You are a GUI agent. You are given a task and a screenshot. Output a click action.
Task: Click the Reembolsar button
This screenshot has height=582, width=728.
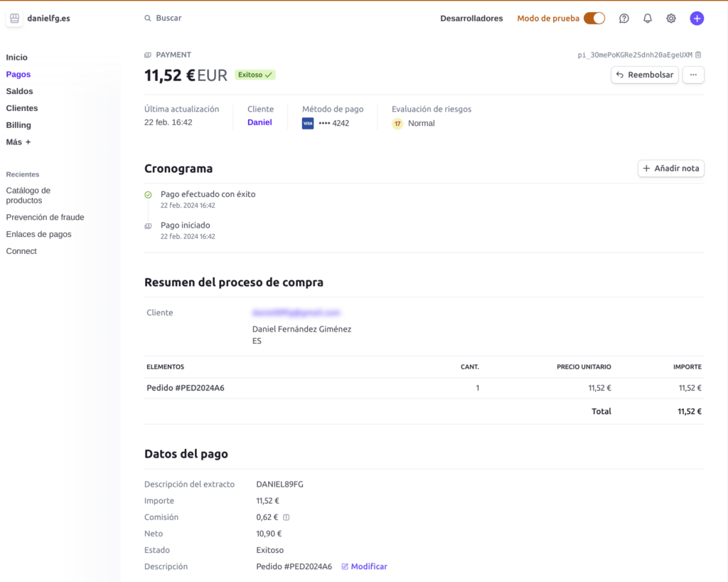tap(644, 75)
